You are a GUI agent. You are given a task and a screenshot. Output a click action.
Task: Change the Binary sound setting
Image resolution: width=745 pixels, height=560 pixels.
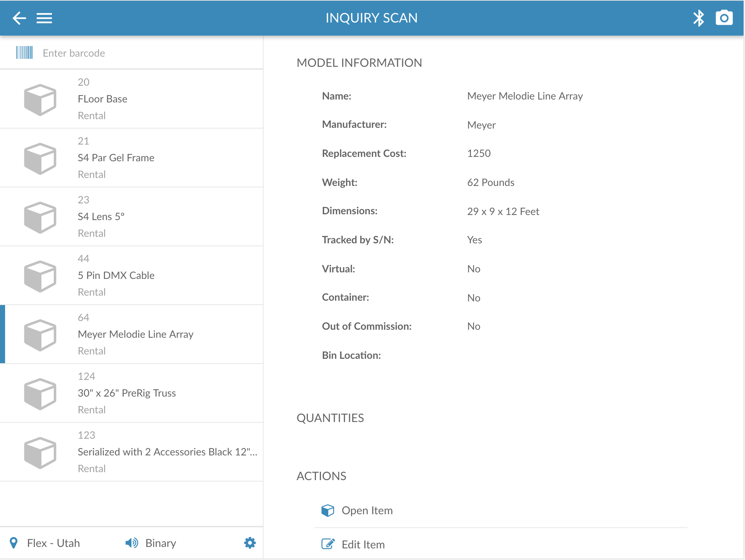pos(160,543)
